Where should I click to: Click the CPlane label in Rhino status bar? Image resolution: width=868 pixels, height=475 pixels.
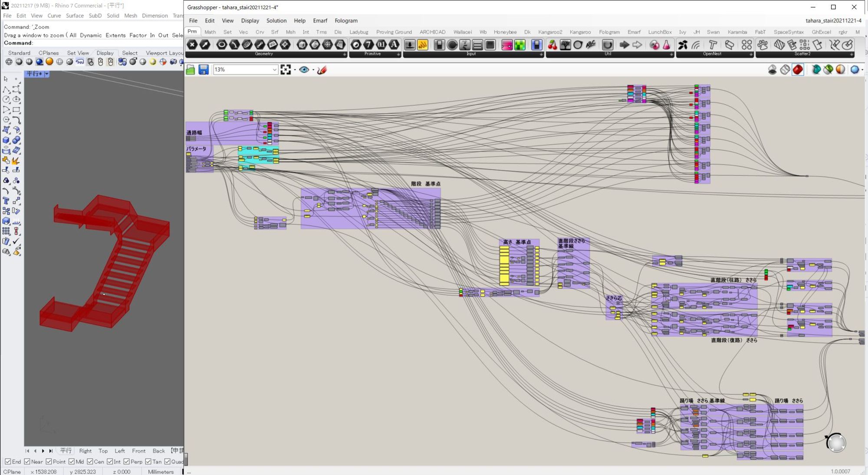(x=12, y=472)
